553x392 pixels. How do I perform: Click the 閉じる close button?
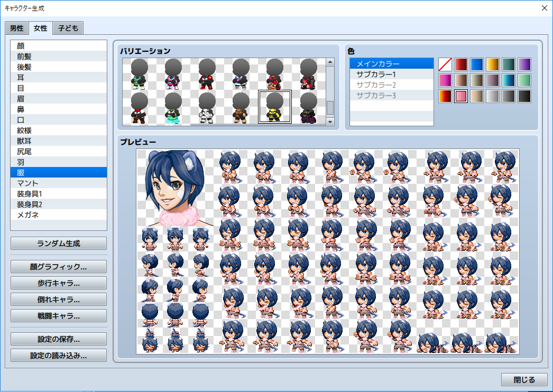pos(524,379)
